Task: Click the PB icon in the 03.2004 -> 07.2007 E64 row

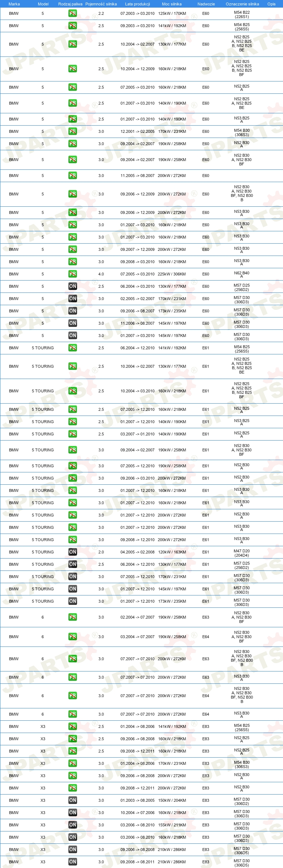Action: click(x=73, y=637)
